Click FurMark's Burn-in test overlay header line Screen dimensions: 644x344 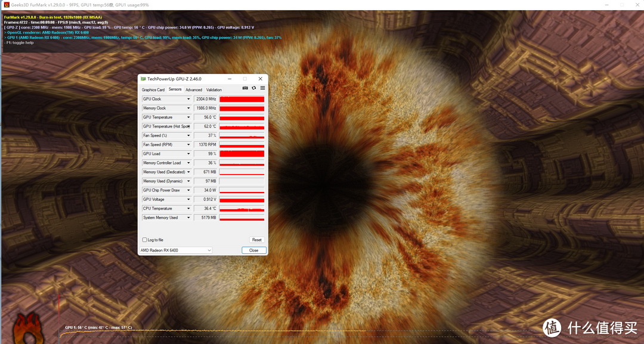pos(53,17)
